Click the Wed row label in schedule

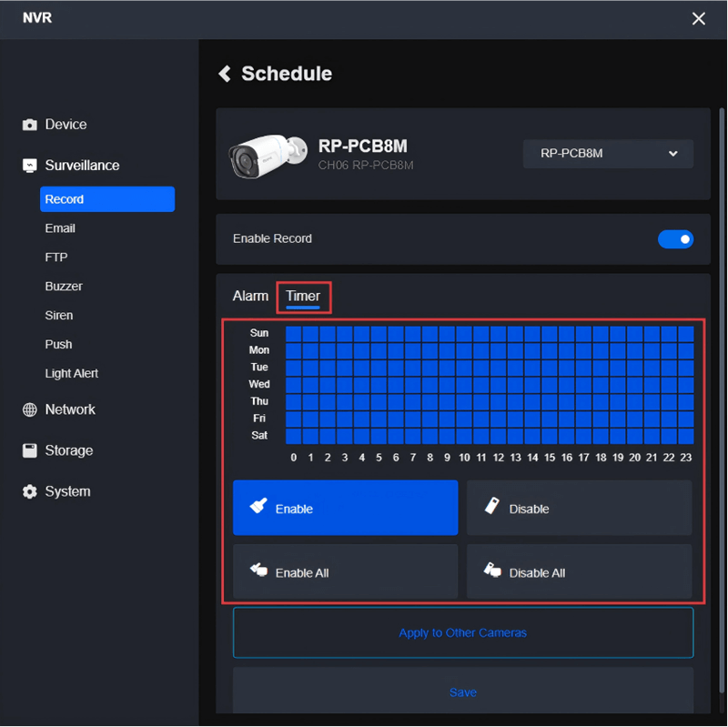tap(259, 384)
